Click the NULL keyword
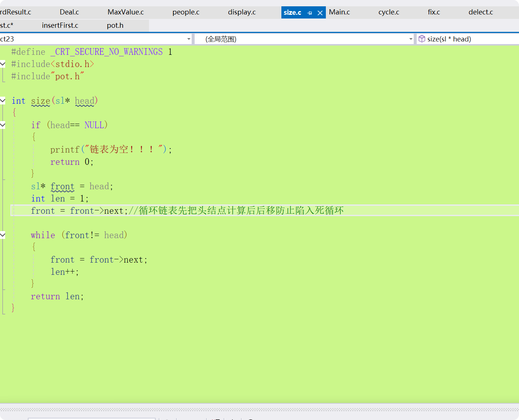 [x=94, y=125]
